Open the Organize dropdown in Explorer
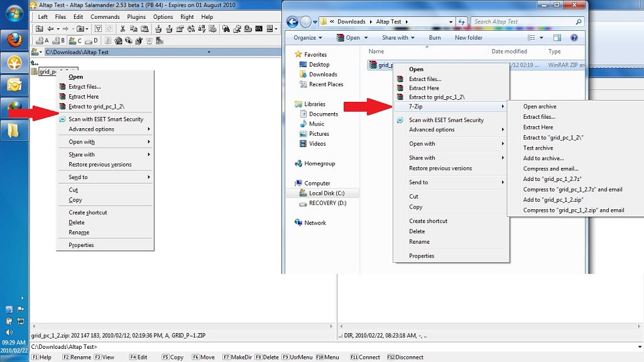This screenshot has height=362, width=644. (308, 38)
